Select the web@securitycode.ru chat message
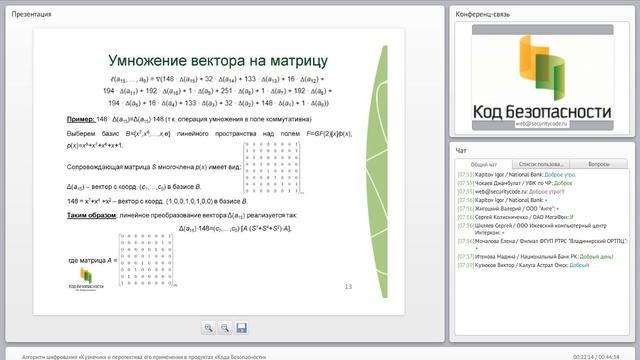The height and width of the screenshot is (360, 640). click(511, 191)
